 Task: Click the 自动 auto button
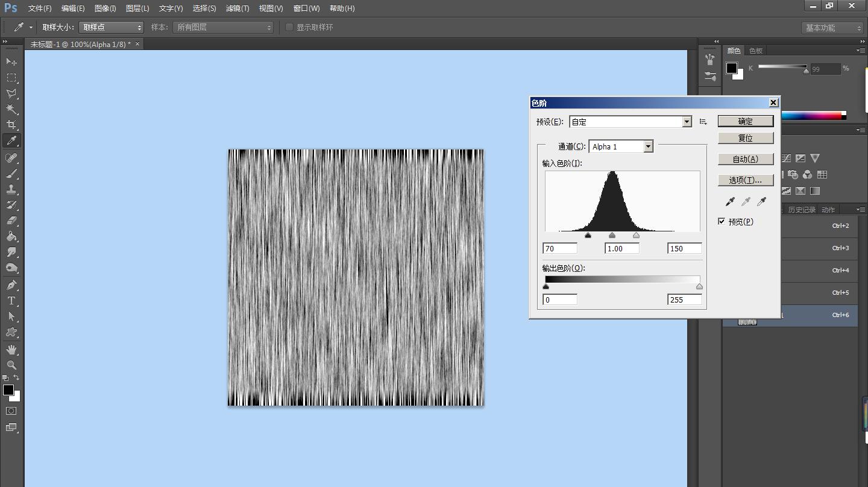click(745, 159)
